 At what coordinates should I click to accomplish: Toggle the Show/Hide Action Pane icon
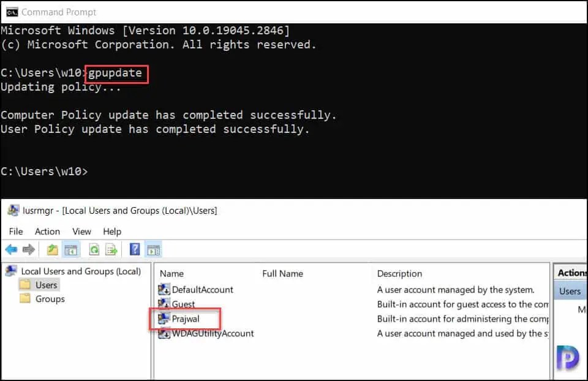(x=153, y=249)
